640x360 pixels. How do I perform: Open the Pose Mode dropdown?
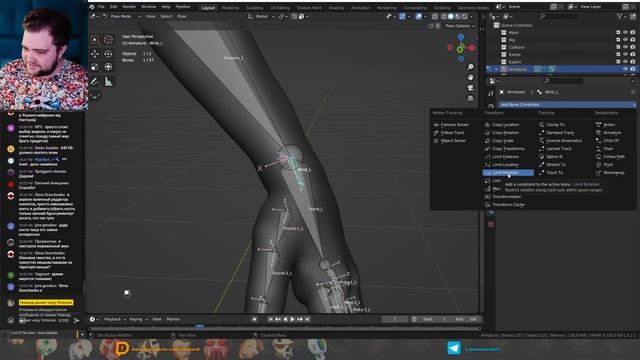click(x=121, y=16)
